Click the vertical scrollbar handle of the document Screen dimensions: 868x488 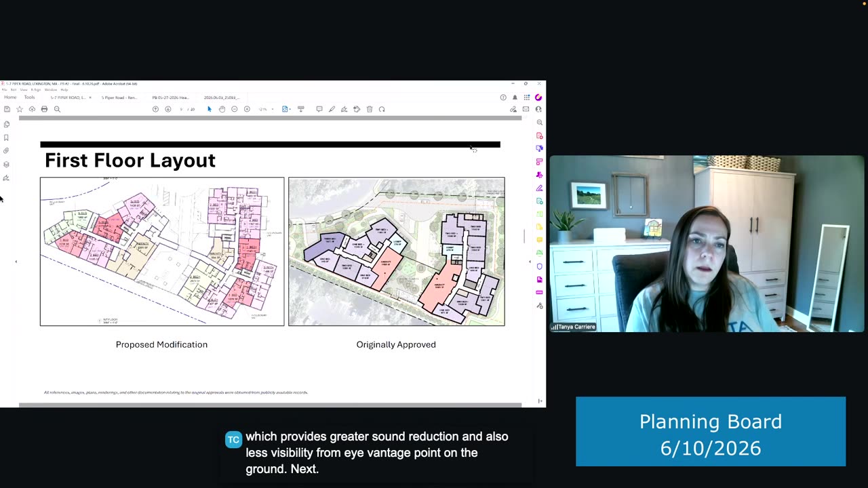click(524, 237)
